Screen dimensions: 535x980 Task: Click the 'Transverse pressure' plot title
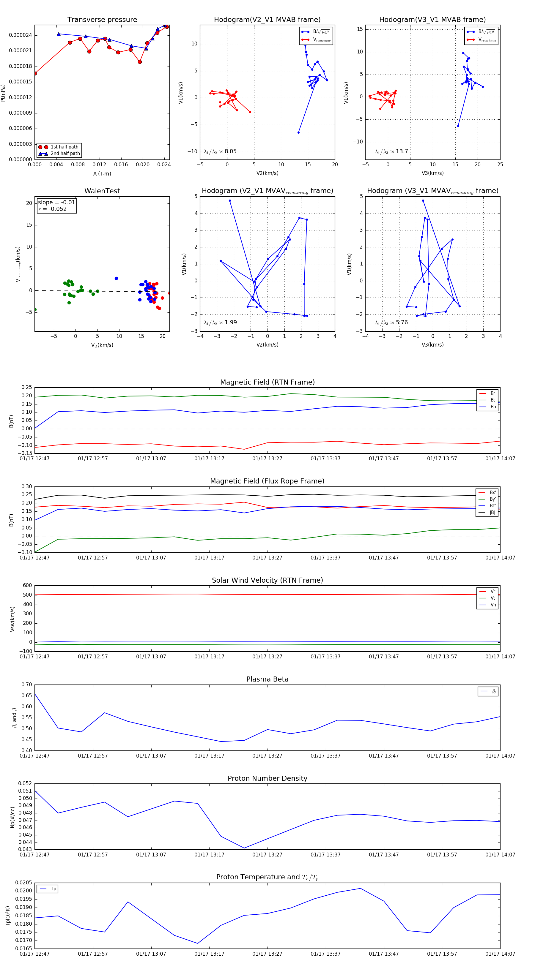[102, 20]
